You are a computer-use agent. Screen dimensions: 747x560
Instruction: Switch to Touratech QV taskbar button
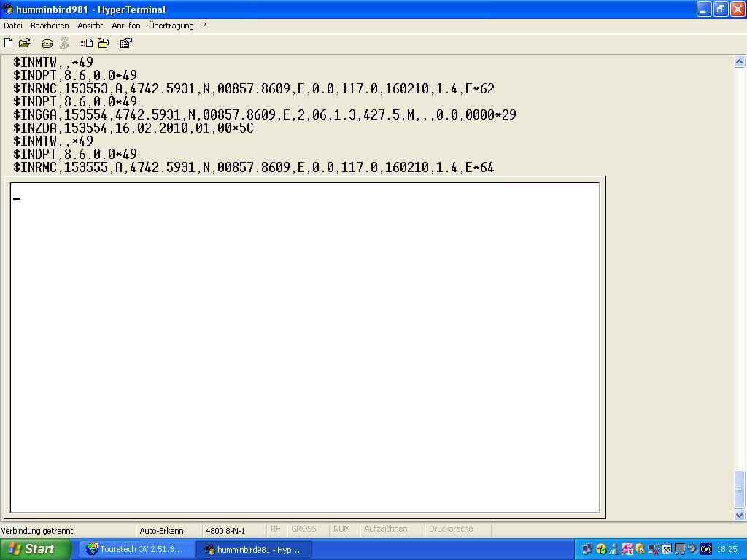(136, 549)
